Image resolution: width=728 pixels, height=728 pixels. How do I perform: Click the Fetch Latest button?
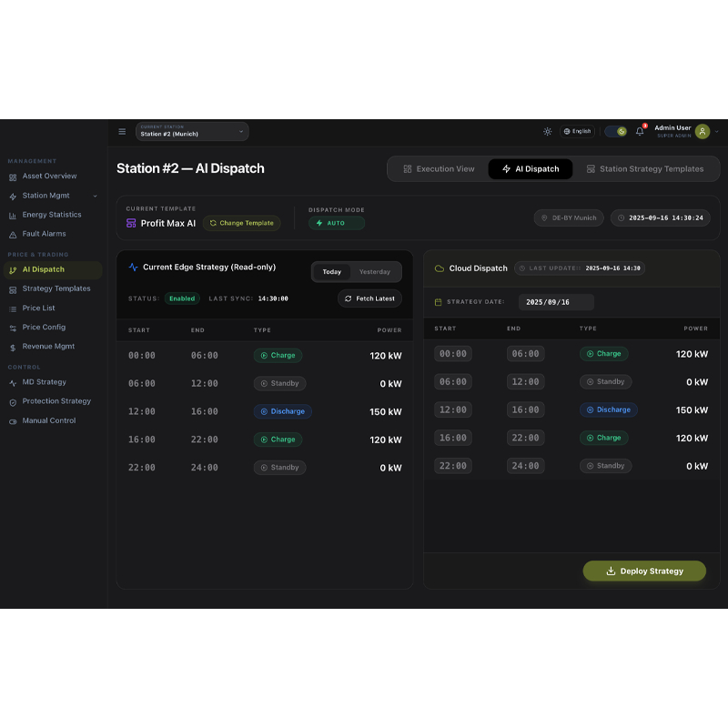[369, 298]
